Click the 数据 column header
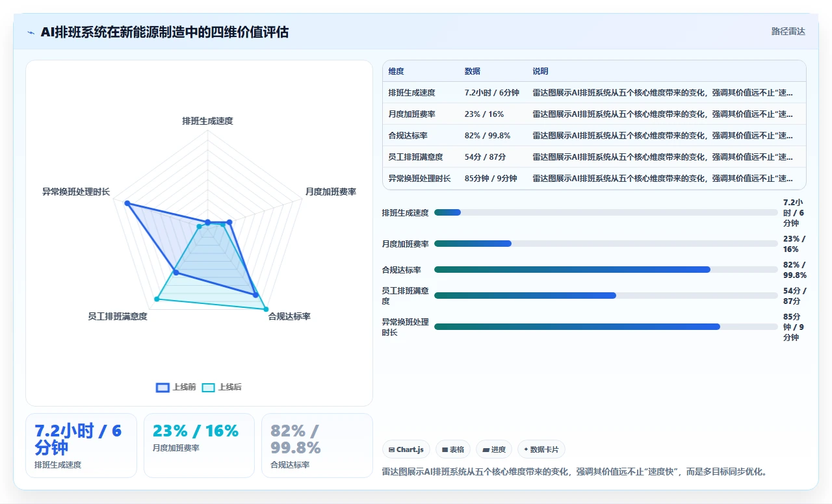The image size is (832, 504). [x=472, y=71]
